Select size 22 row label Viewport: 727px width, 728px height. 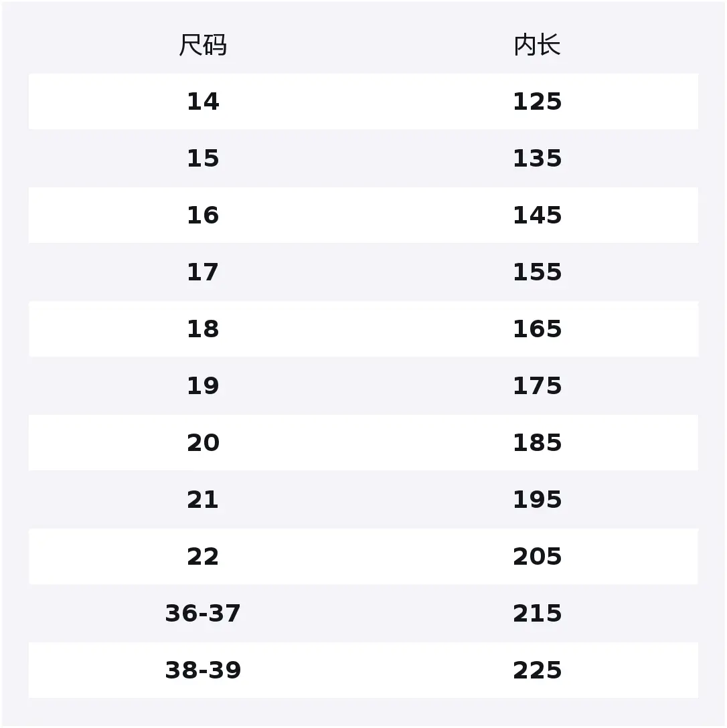pos(203,557)
